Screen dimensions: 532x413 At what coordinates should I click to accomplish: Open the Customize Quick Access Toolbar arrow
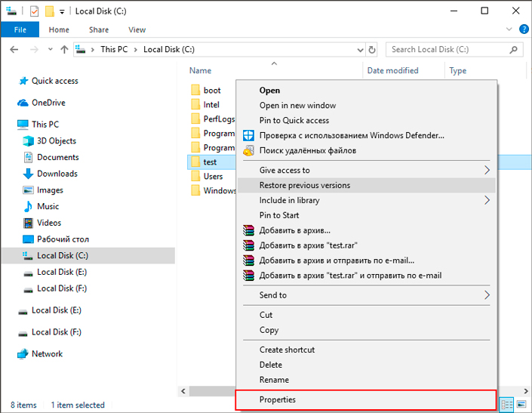tap(62, 11)
